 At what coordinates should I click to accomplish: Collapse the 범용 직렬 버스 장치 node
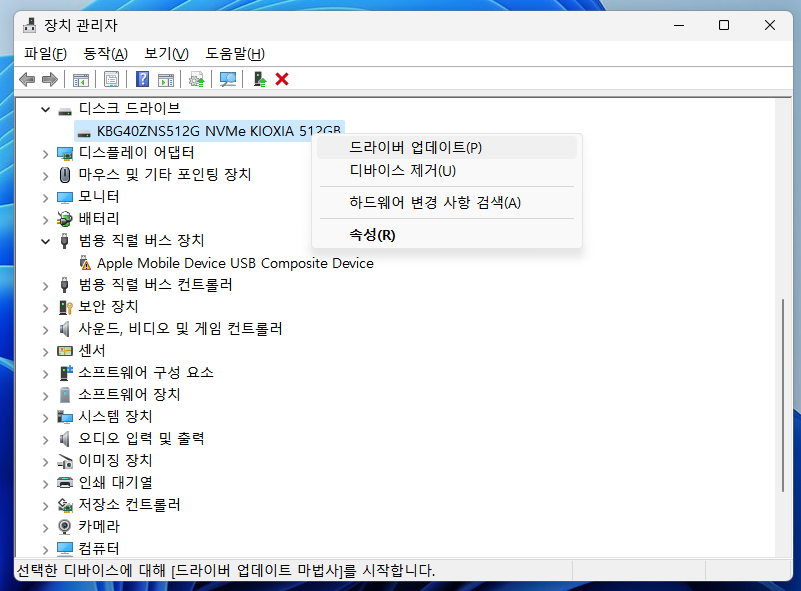[x=45, y=240]
